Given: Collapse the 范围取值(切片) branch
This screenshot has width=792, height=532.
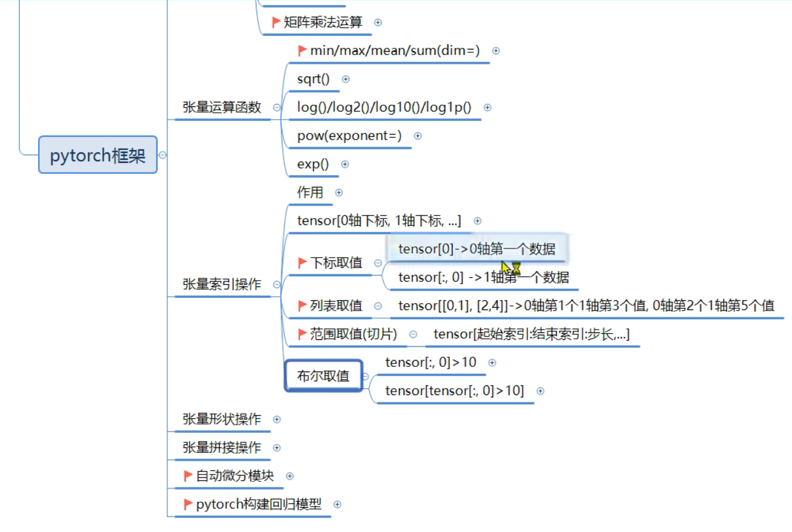Looking at the screenshot, I should click(x=413, y=334).
